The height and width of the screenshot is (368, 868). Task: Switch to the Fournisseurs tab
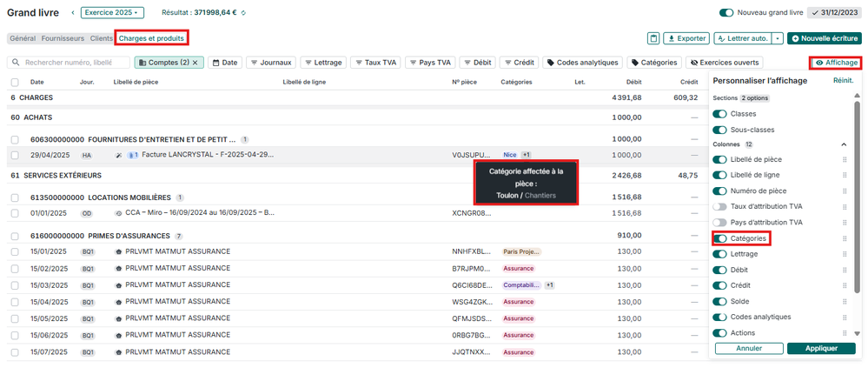[63, 38]
